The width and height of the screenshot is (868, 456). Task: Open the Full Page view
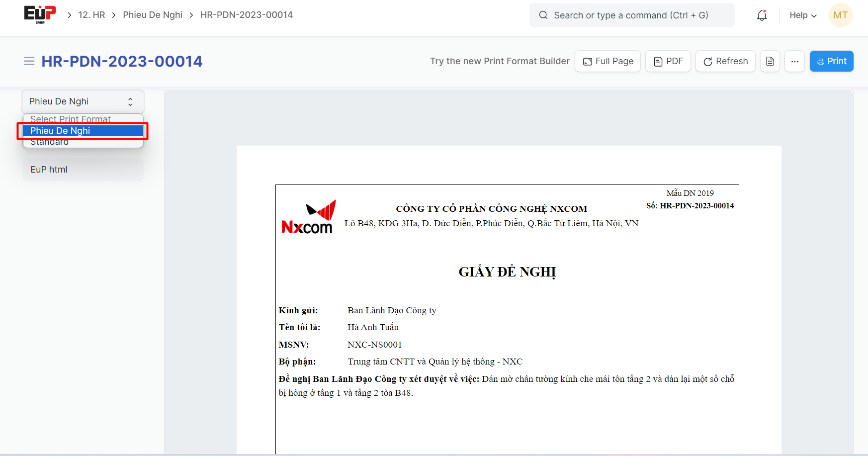[x=608, y=61]
